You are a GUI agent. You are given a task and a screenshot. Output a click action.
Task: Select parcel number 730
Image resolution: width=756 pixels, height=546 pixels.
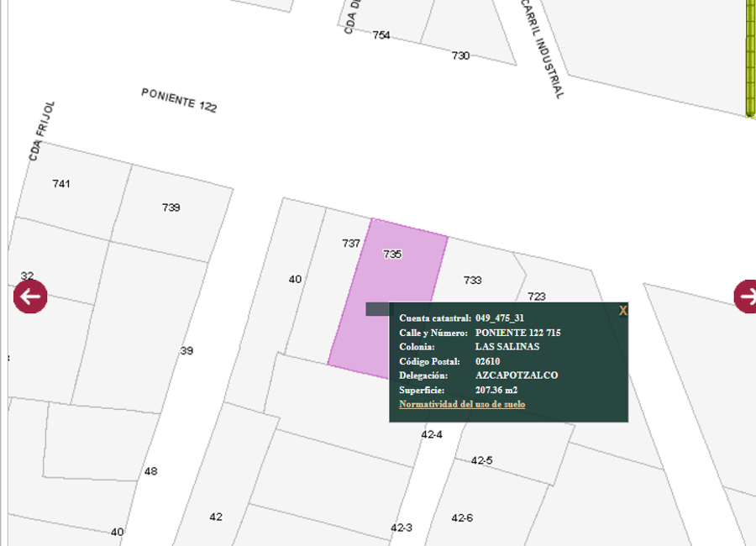click(460, 55)
